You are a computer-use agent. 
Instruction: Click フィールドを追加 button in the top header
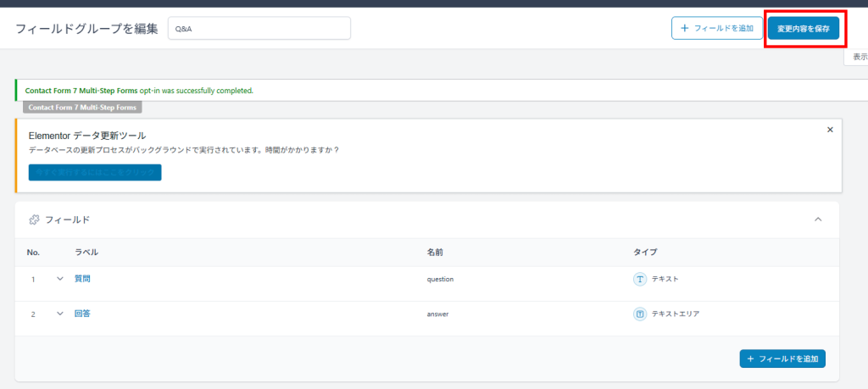pos(716,28)
